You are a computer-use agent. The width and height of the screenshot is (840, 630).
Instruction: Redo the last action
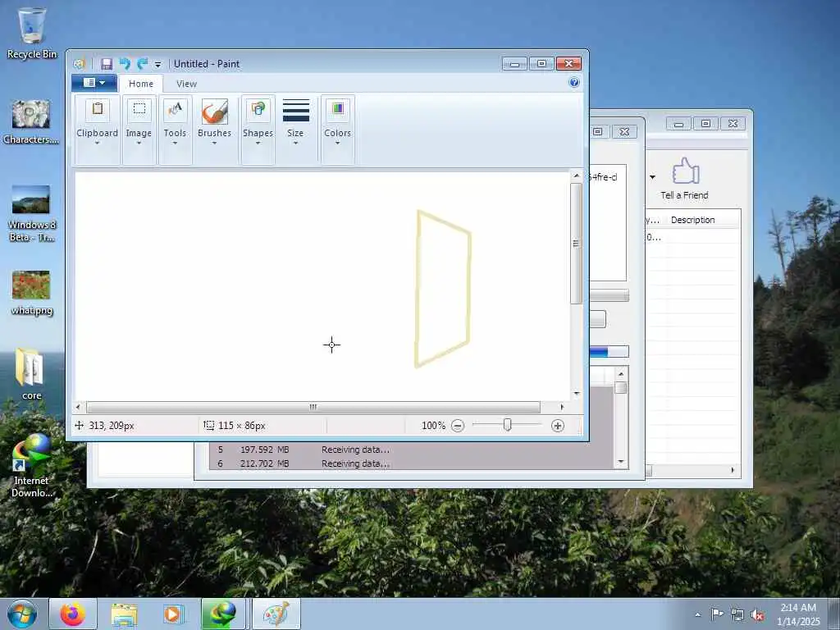point(143,64)
